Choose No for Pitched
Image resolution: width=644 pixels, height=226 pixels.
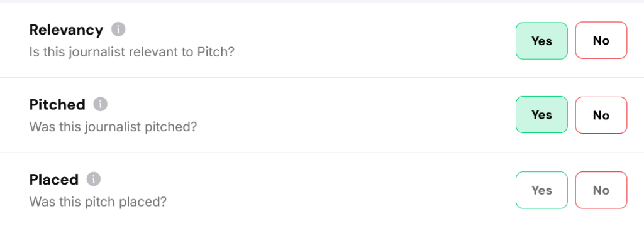click(x=601, y=115)
